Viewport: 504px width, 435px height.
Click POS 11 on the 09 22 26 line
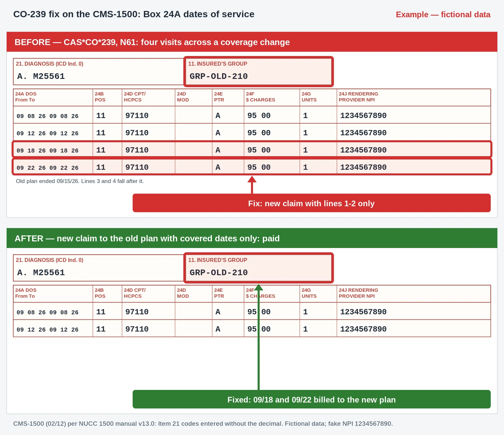click(101, 167)
